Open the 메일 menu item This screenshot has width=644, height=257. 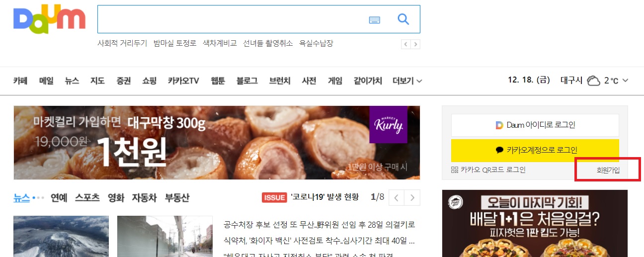pos(46,81)
